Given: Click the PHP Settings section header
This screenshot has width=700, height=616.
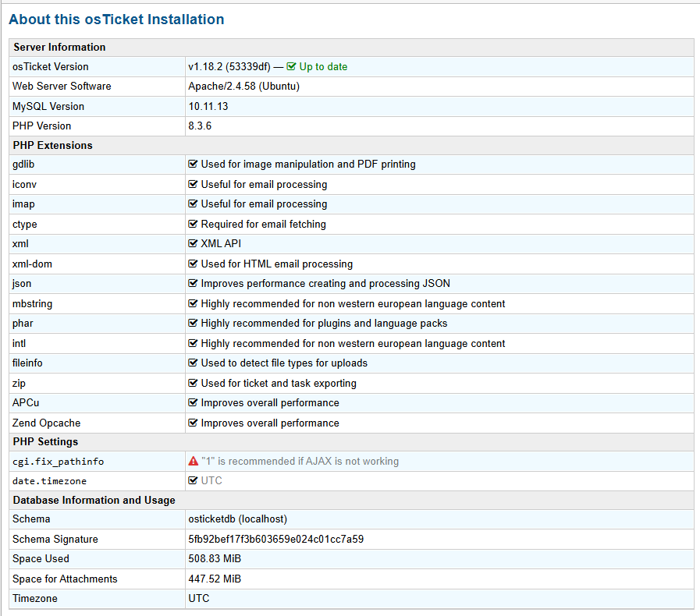Looking at the screenshot, I should pyautogui.click(x=45, y=441).
